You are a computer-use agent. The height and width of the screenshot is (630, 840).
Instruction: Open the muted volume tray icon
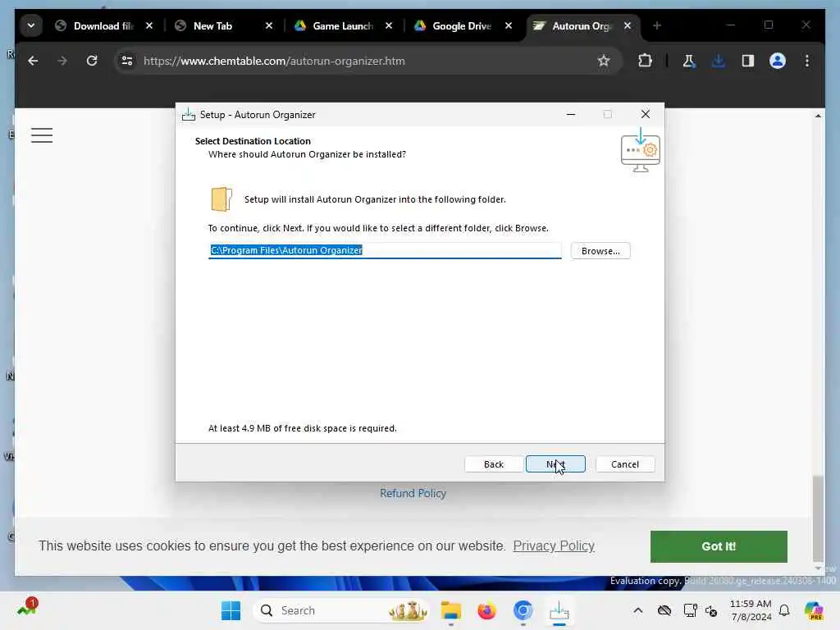click(x=711, y=610)
